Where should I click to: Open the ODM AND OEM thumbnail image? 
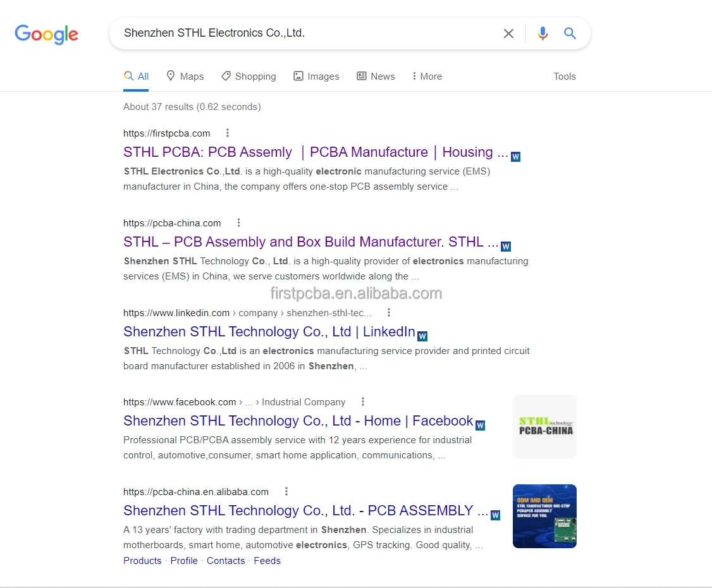(x=545, y=517)
